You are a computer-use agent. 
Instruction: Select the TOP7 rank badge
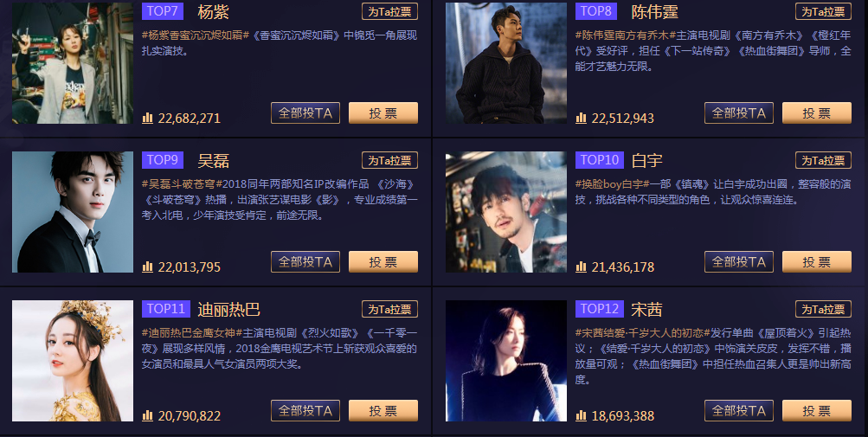click(163, 11)
